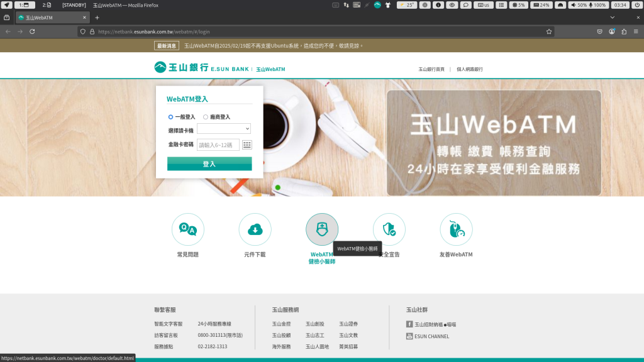
Task: Click the E.SUN tray icon in the top bar
Action: click(377, 5)
